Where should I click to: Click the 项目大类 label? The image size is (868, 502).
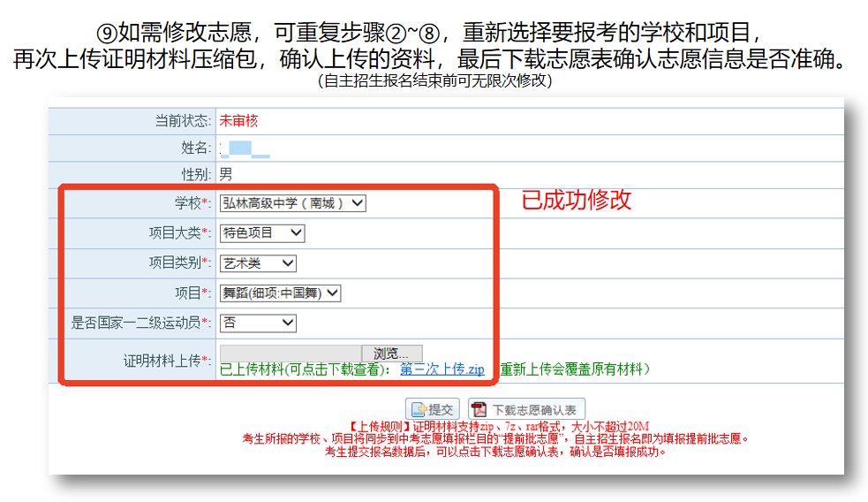coord(180,233)
